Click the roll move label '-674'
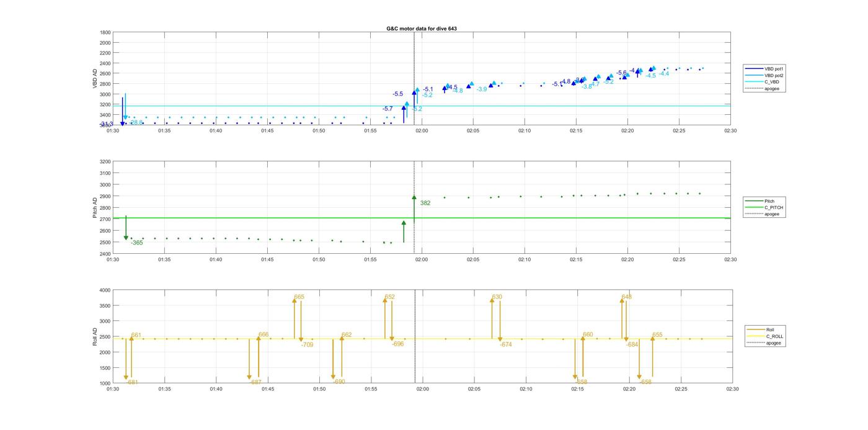Screen dimensions: 868x430 (505, 344)
